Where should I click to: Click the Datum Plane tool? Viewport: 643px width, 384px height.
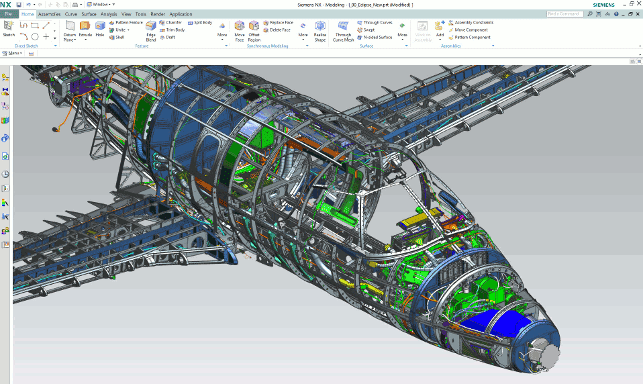tap(70, 31)
